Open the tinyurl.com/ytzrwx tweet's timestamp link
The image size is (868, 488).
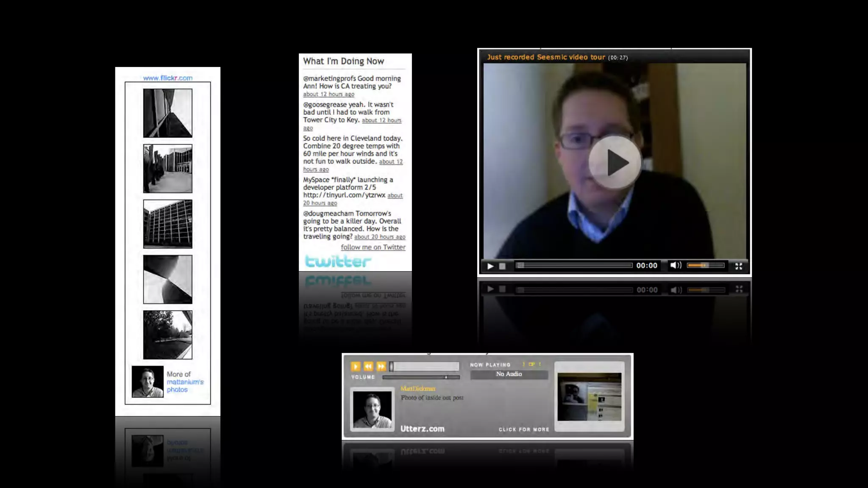[320, 203]
